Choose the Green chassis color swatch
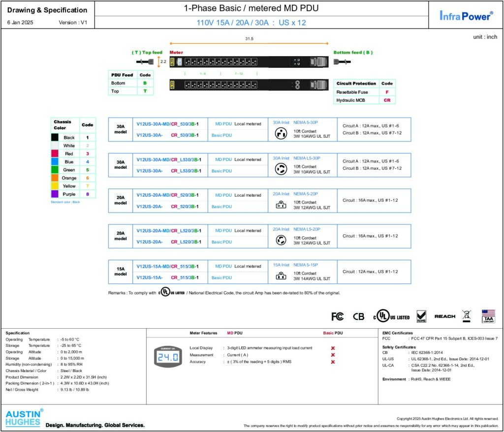 coord(55,170)
